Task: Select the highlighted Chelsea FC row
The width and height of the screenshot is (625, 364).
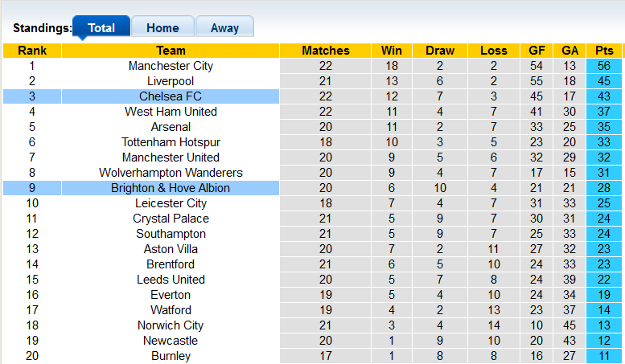Action: click(x=171, y=96)
